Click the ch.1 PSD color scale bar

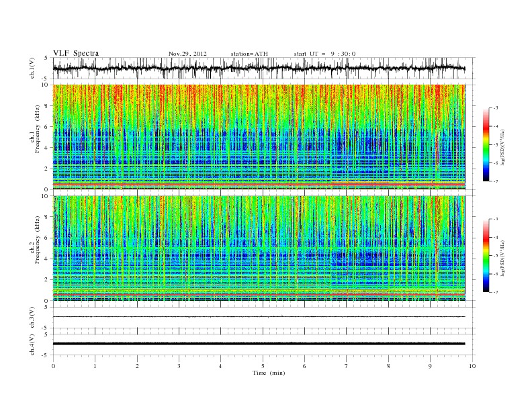pyautogui.click(x=486, y=144)
